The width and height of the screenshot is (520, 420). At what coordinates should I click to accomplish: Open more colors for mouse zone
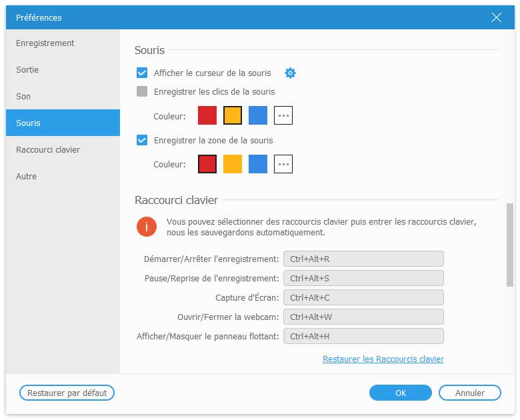click(283, 164)
